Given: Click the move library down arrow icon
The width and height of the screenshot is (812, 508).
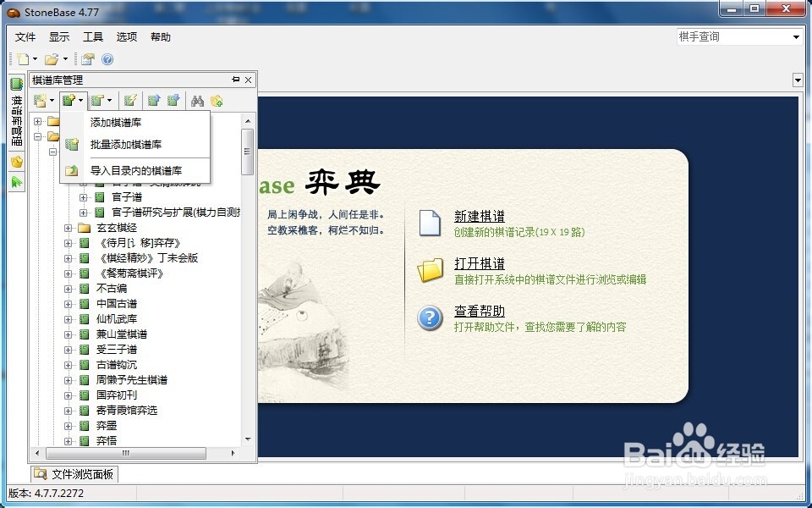Looking at the screenshot, I should pos(173,100).
